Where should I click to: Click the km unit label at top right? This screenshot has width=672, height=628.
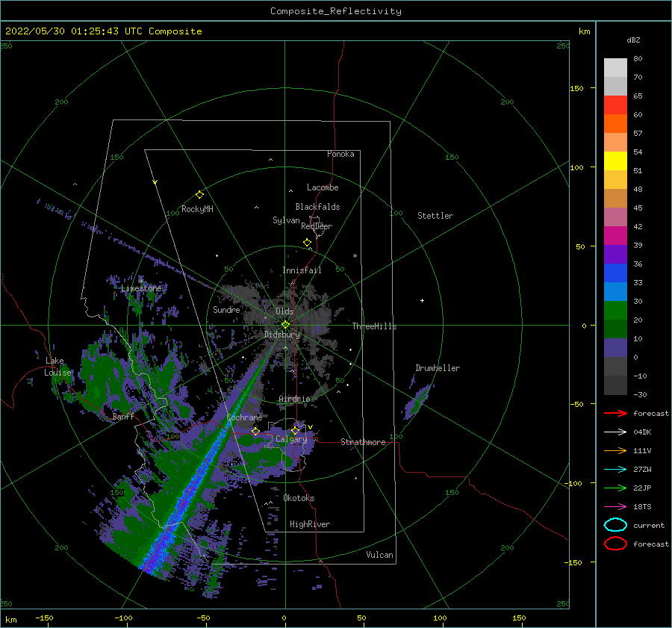(x=584, y=31)
